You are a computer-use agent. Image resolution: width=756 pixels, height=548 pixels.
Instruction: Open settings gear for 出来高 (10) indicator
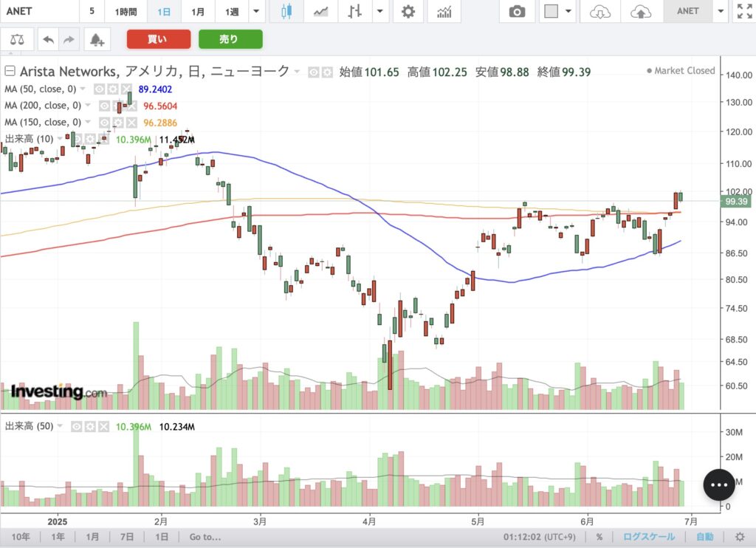(x=90, y=140)
